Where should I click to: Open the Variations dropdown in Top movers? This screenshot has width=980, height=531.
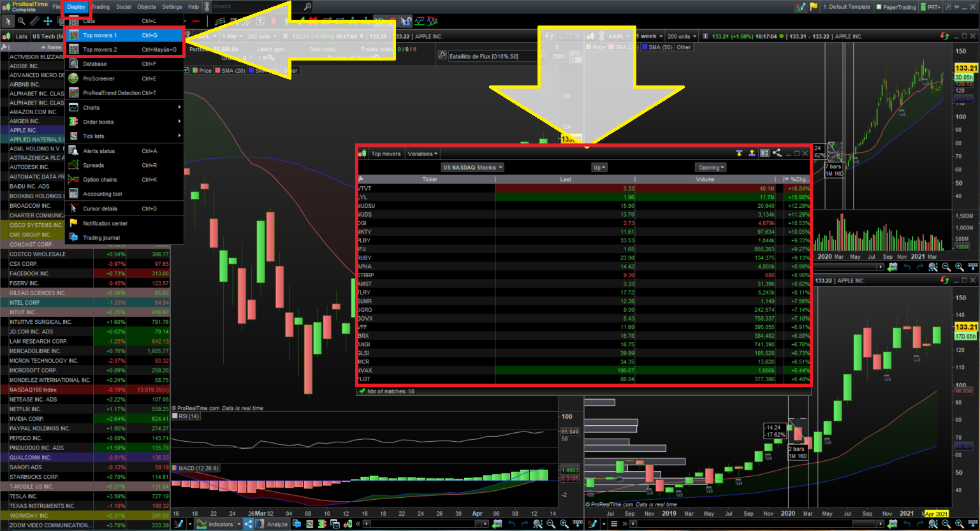click(423, 154)
